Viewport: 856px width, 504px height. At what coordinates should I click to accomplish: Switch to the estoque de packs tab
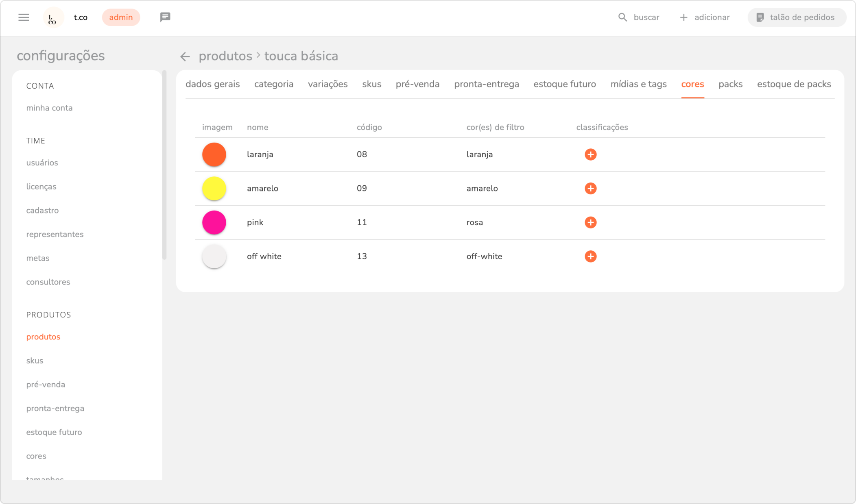coord(794,84)
